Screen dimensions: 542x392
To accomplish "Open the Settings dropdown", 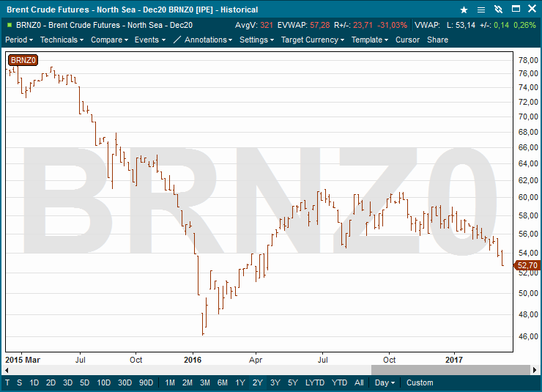I will (x=256, y=40).
